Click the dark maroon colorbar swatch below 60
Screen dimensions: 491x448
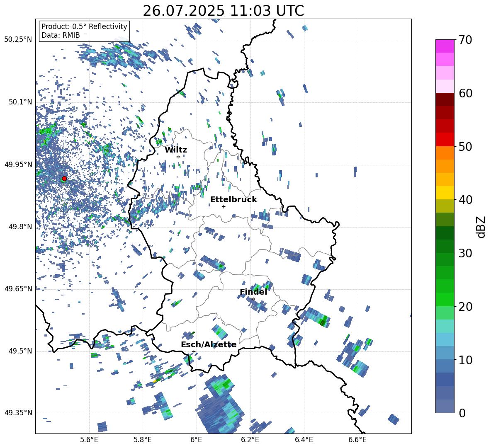click(x=445, y=100)
